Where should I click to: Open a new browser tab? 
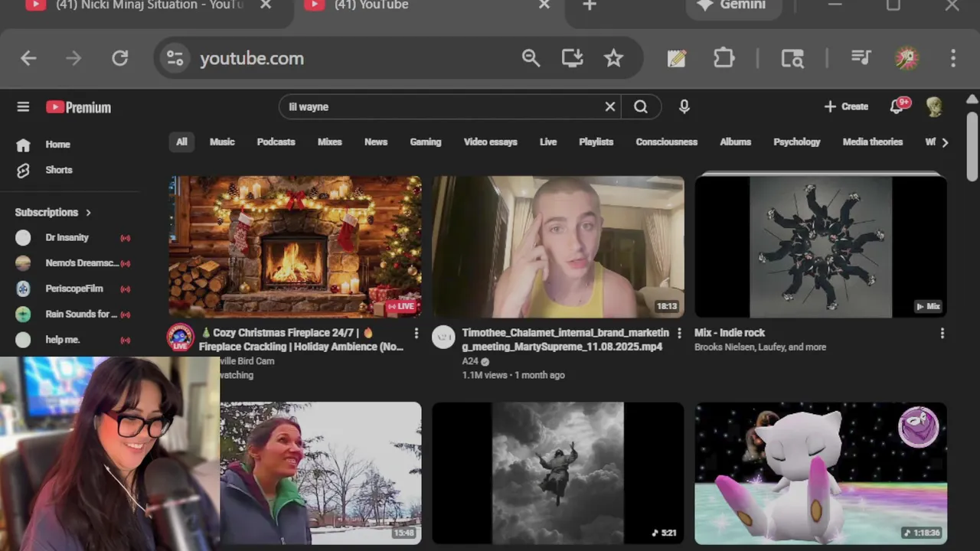tap(590, 5)
